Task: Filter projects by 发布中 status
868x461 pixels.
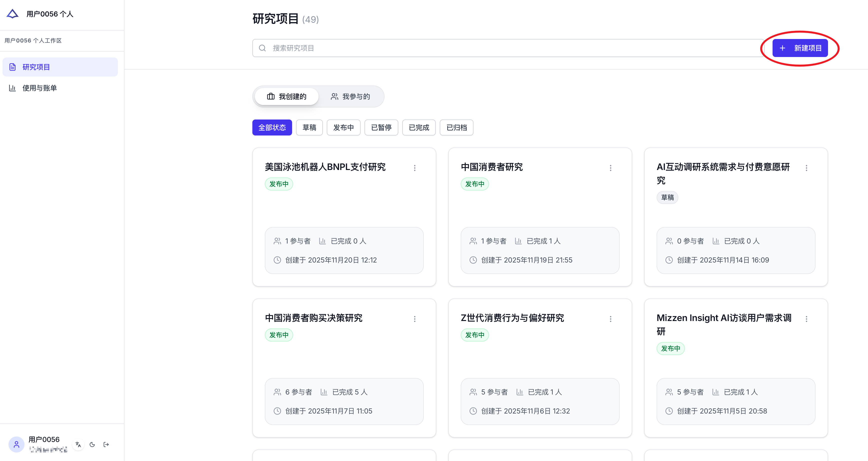Action: tap(343, 127)
